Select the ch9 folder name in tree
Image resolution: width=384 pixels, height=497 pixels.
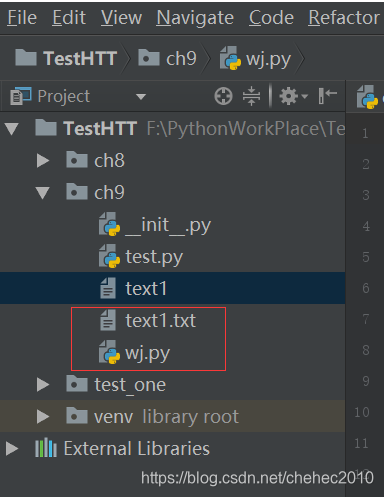point(109,193)
